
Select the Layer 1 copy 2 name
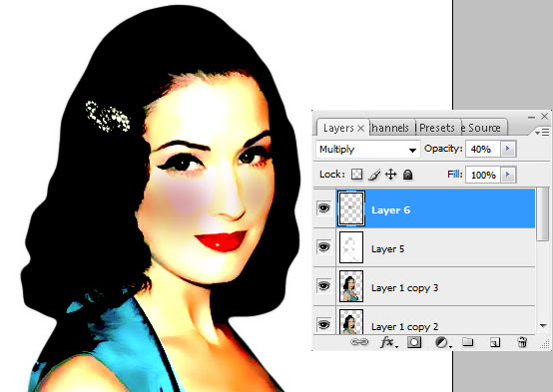pos(404,327)
